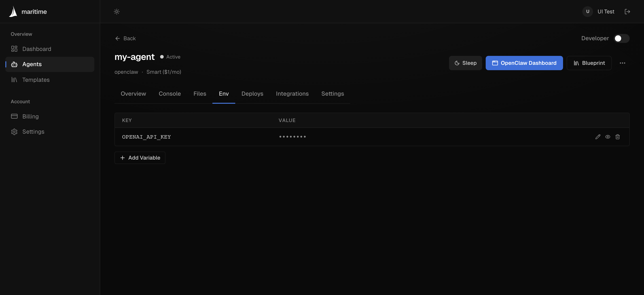Select Agents in the sidebar
This screenshot has width=644, height=295.
50,64
